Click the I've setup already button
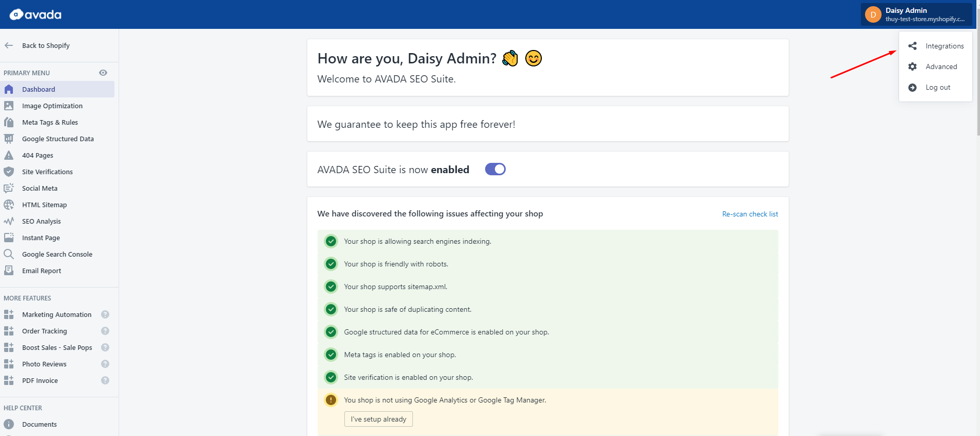The width and height of the screenshot is (980, 436). pos(378,419)
